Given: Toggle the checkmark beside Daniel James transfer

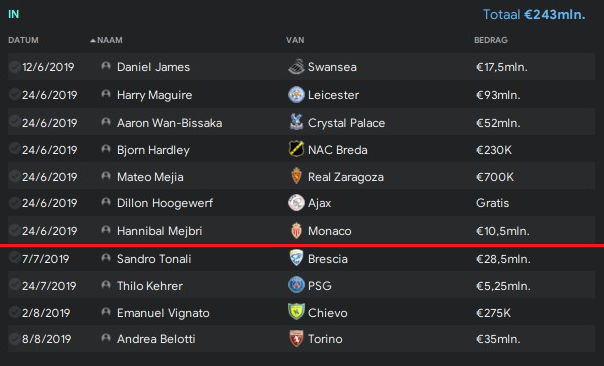Looking at the screenshot, I should (x=15, y=67).
